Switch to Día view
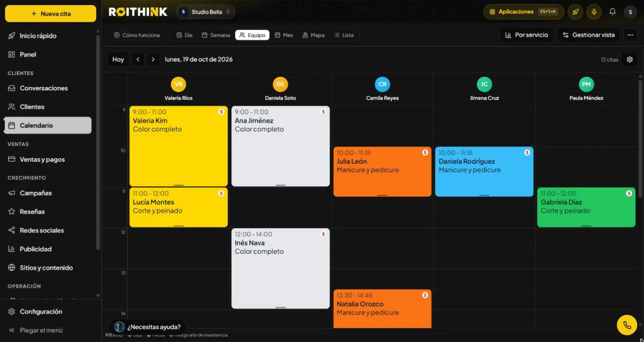This screenshot has height=342, width=644. point(184,35)
